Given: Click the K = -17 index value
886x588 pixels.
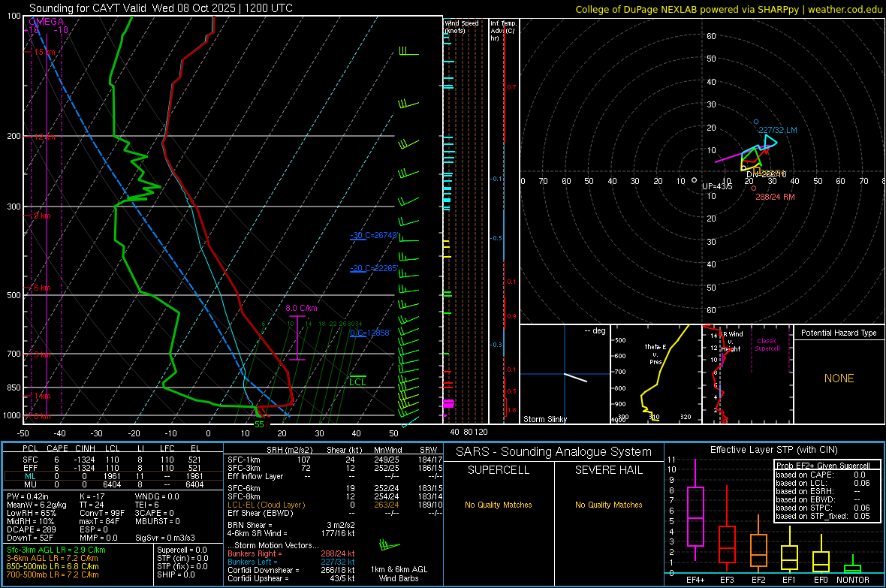Looking at the screenshot, I should pyautogui.click(x=92, y=496).
